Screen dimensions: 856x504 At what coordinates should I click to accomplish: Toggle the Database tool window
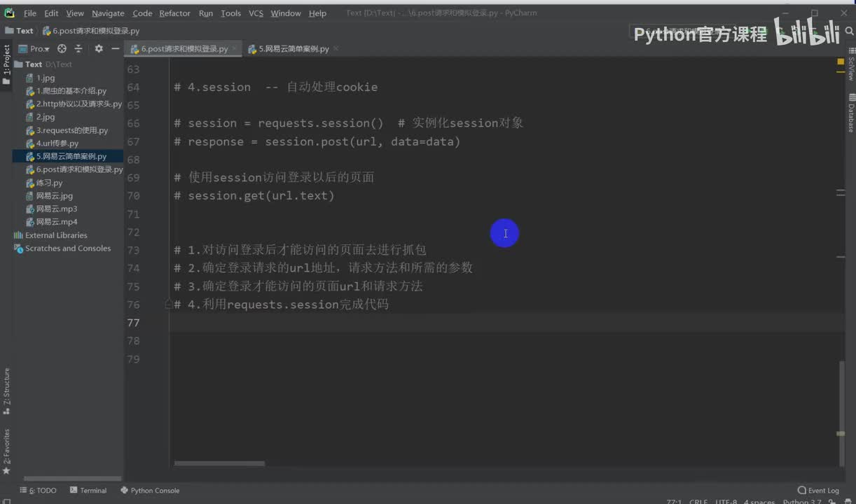850,114
